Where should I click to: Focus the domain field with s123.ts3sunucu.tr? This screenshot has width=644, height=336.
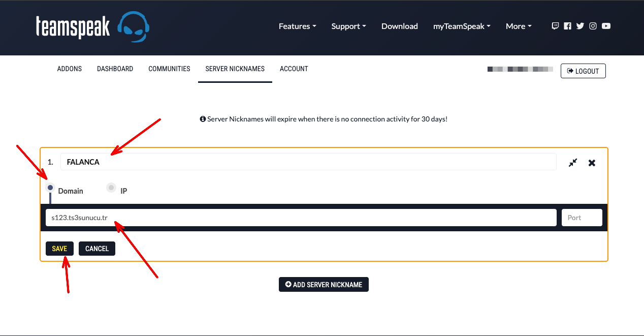point(301,218)
